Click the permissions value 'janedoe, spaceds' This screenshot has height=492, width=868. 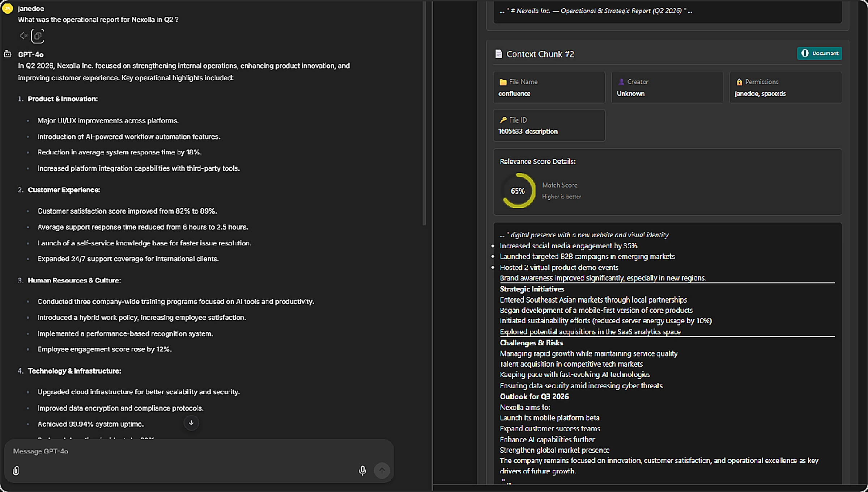click(x=760, y=94)
